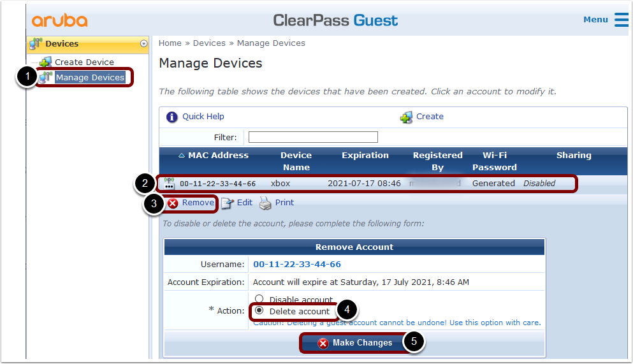Open the Quick Help link
The image size is (633, 364).
tap(203, 117)
